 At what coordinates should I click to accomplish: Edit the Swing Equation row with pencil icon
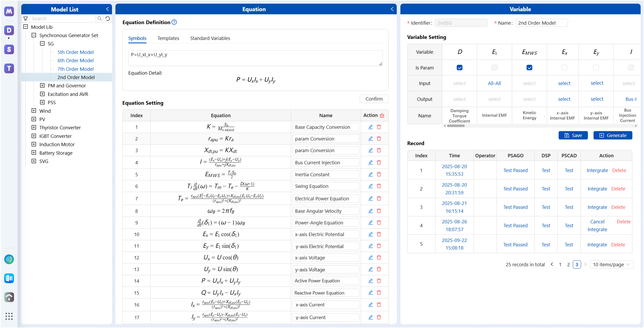(370, 186)
